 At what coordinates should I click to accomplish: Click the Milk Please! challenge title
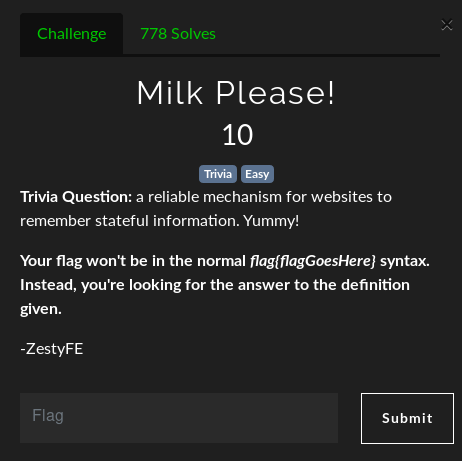click(235, 93)
